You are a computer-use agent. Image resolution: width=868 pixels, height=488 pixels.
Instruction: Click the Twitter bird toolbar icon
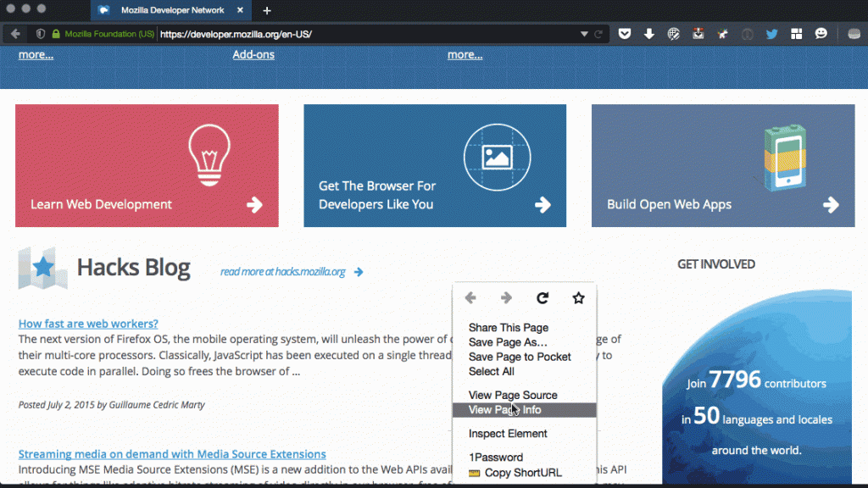[x=771, y=34]
